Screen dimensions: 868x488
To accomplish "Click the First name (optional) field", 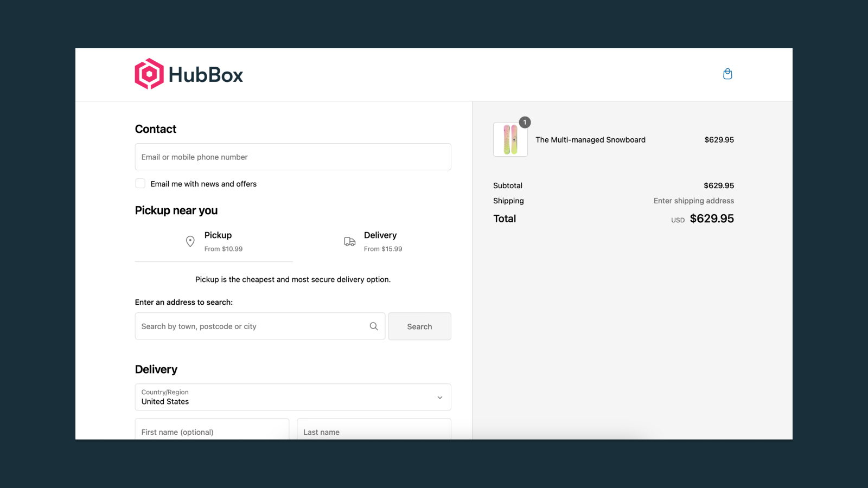I will pyautogui.click(x=212, y=432).
